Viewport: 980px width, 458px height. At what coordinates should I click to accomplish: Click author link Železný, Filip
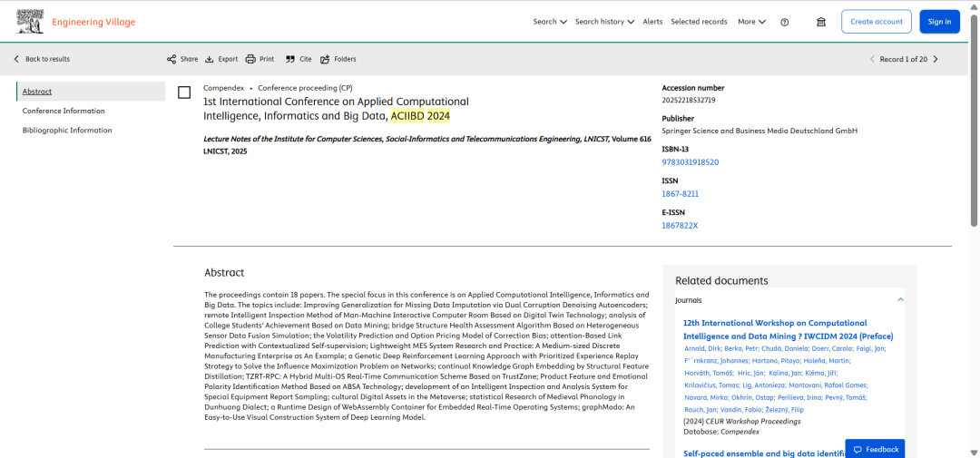pyautogui.click(x=782, y=410)
